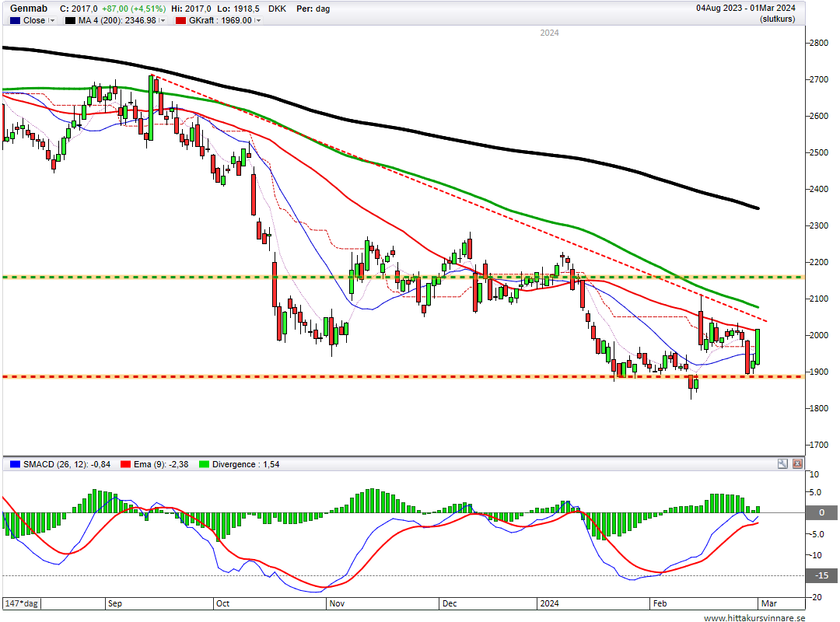Screen dimensions: 840x622
Task: Click the 2024 year label atop chart
Action: click(549, 33)
